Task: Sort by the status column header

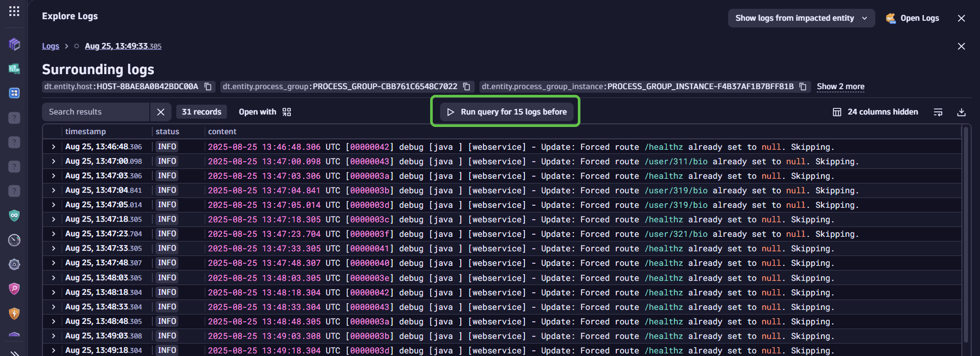Action: tap(167, 132)
